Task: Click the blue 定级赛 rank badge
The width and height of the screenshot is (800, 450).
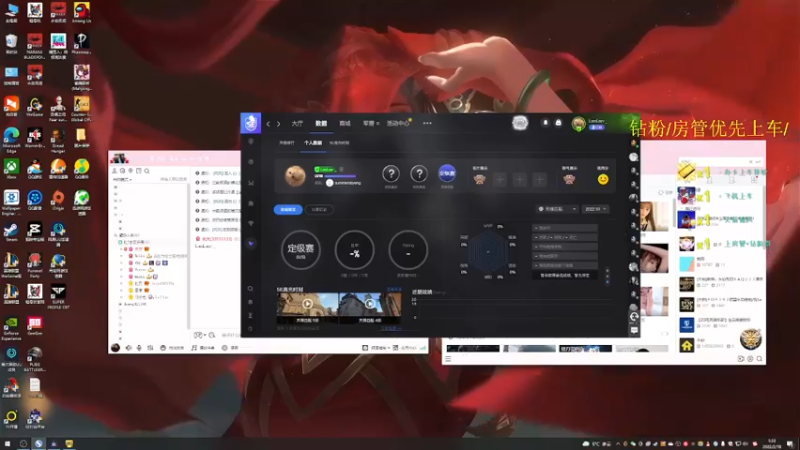Action: [x=447, y=173]
